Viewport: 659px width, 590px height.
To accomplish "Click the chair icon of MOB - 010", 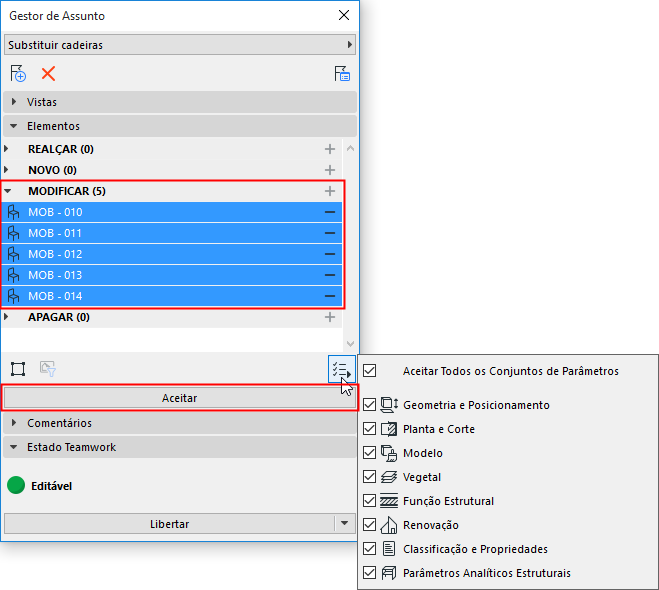I will tap(13, 212).
